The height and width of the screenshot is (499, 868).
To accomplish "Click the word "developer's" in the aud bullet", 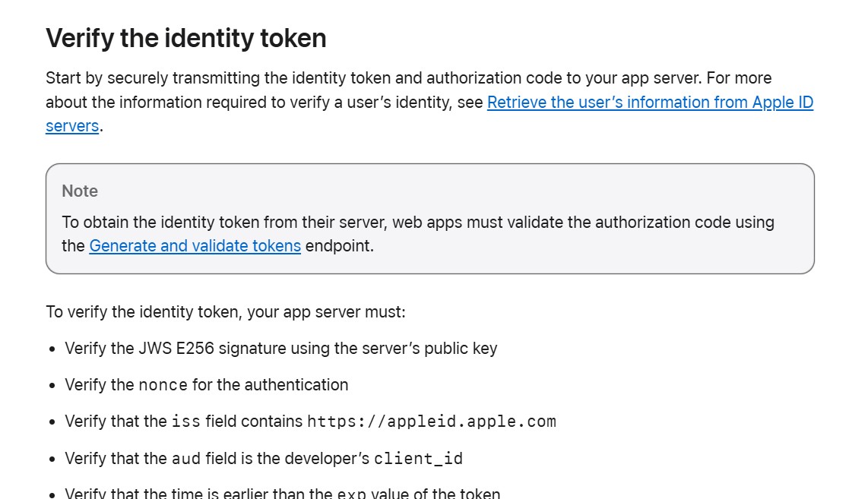I will 333,459.
